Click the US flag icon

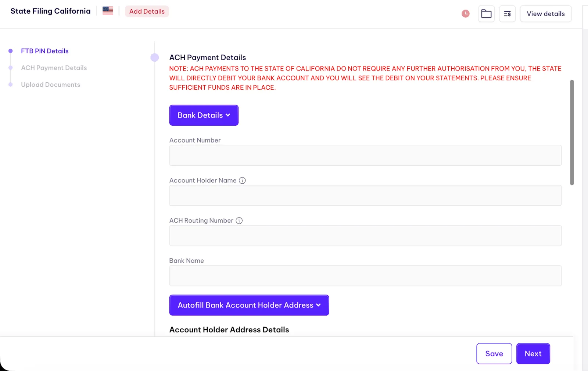108,11
